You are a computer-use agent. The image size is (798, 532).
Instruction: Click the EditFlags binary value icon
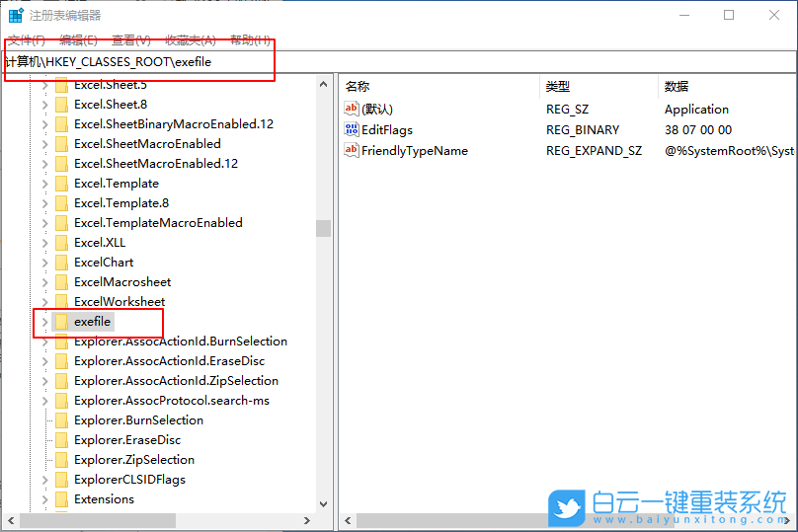pos(352,130)
